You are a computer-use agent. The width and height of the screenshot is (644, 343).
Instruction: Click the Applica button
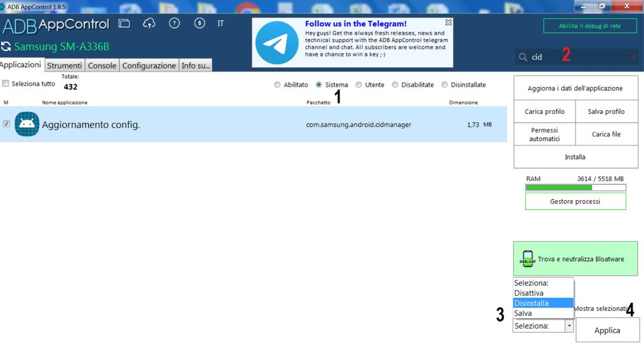pyautogui.click(x=607, y=330)
